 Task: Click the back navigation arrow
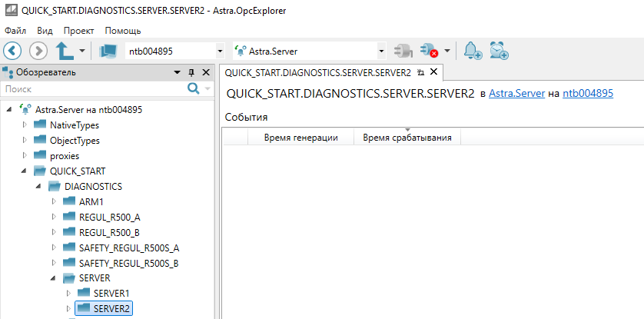pos(13,52)
